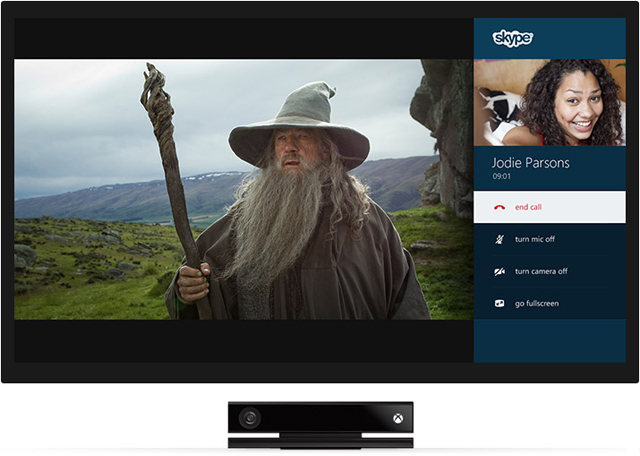Screen dimensions: 640x456
Task: Click the muted microphone icon
Action: click(499, 239)
